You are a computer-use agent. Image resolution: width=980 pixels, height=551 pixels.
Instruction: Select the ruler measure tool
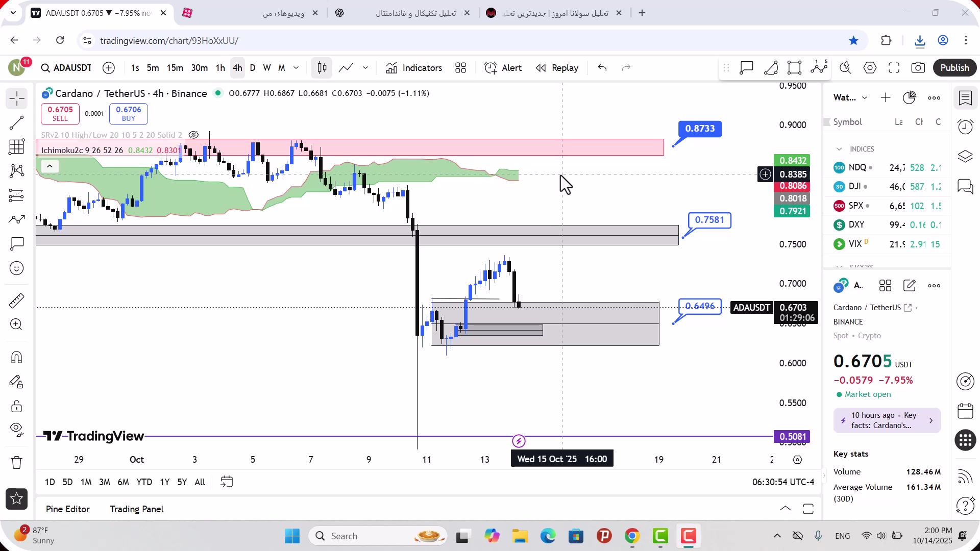click(x=17, y=300)
